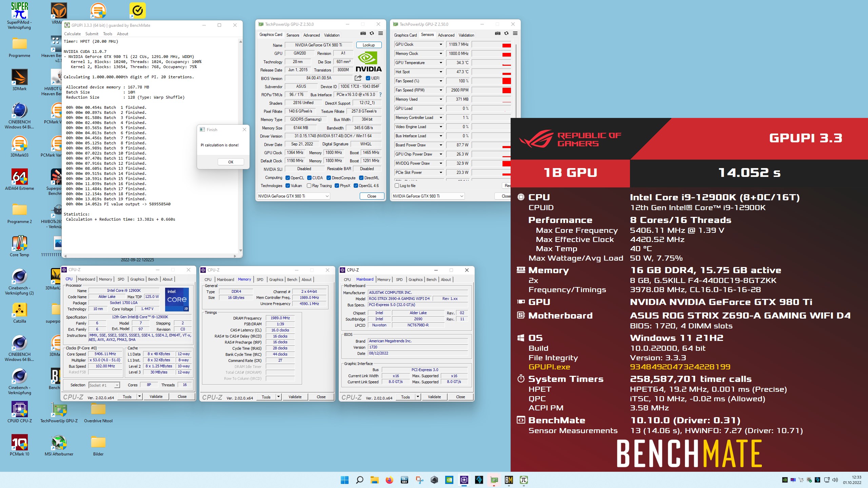
Task: Open Core Temp desktop icon
Action: point(19,246)
